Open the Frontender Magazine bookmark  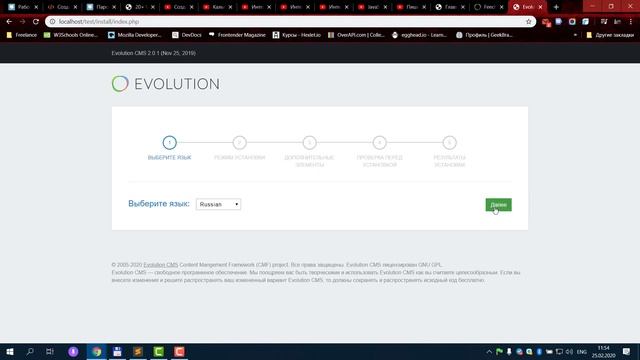[237, 35]
